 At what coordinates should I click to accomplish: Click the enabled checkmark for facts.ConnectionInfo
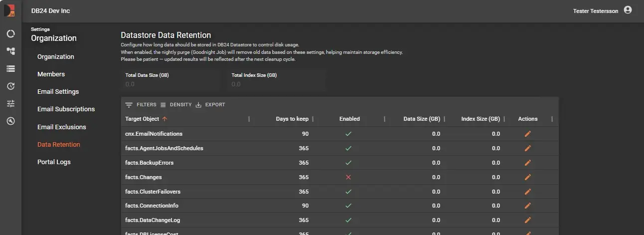coord(348,206)
